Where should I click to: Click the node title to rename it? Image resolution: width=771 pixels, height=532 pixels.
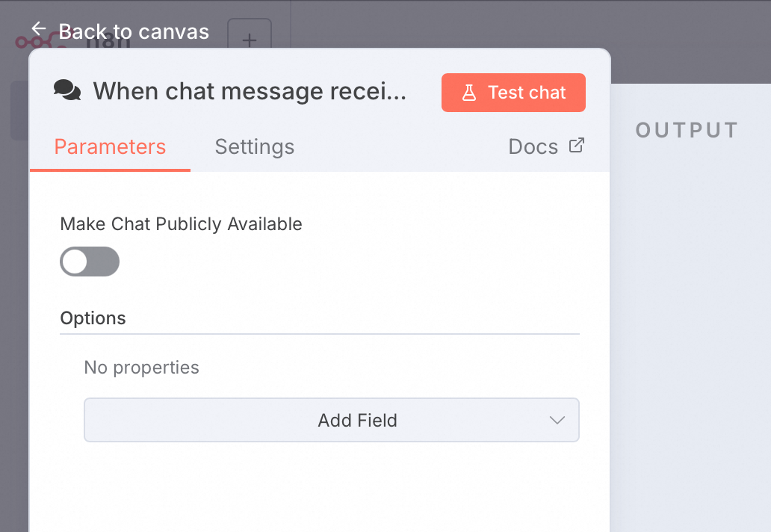(250, 92)
